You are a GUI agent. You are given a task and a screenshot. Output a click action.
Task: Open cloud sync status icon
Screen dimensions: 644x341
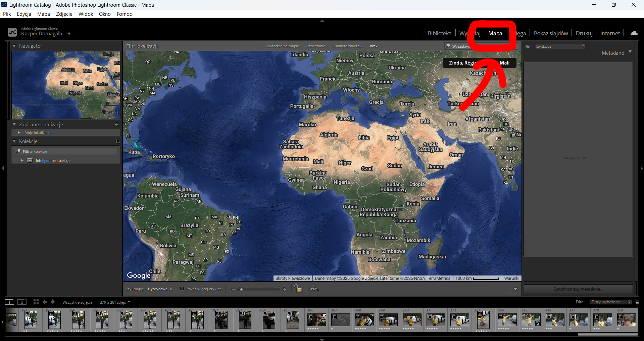click(634, 33)
